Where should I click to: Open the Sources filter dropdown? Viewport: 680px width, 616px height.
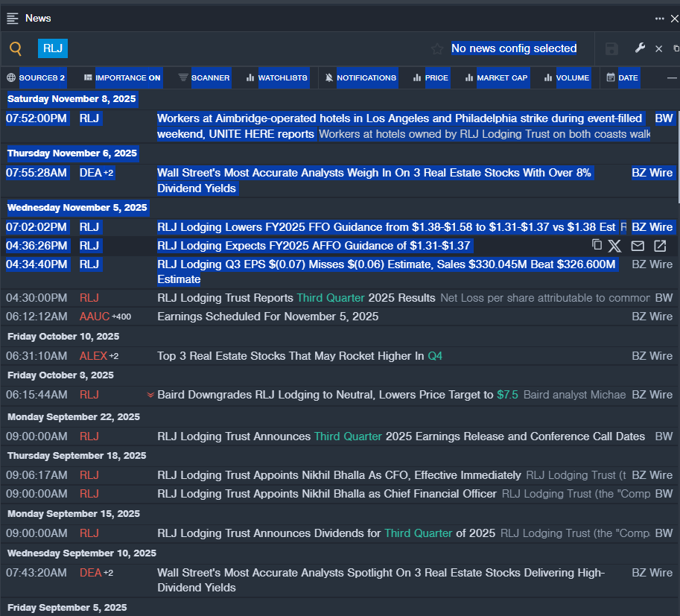(x=36, y=77)
